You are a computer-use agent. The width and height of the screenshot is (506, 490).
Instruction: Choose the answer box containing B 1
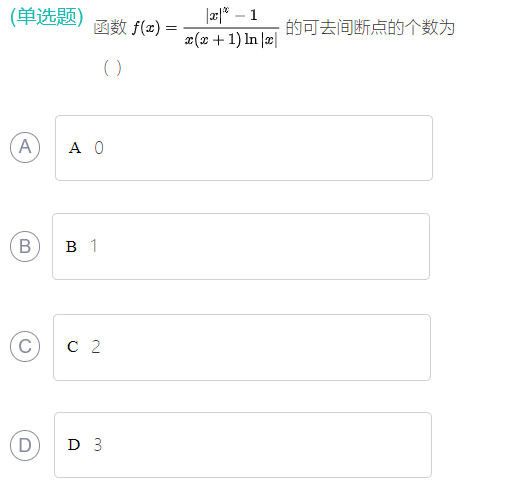(241, 246)
